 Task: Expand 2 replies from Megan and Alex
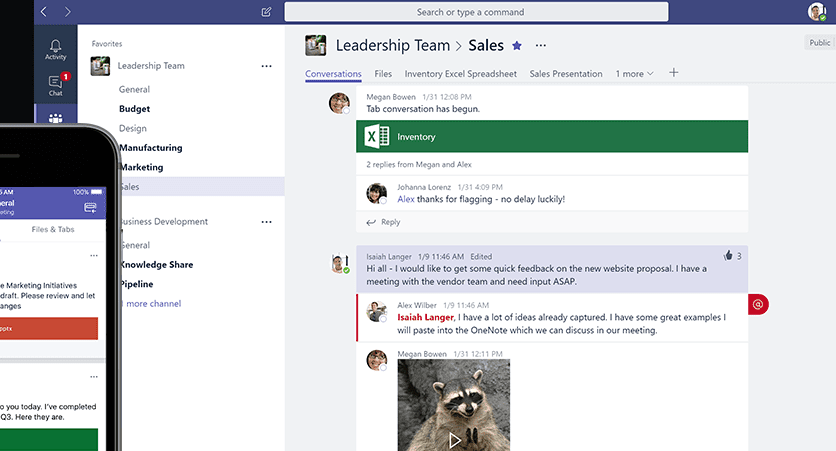[419, 165]
